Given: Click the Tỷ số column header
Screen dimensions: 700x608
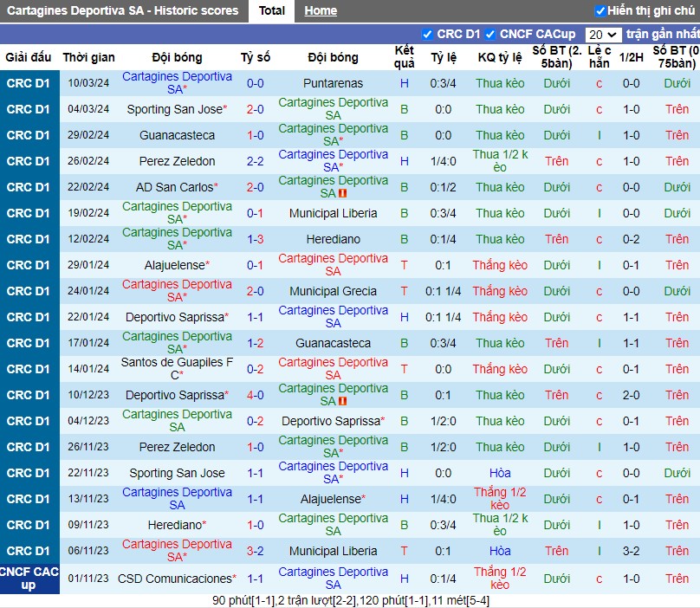Looking at the screenshot, I should 256,57.
